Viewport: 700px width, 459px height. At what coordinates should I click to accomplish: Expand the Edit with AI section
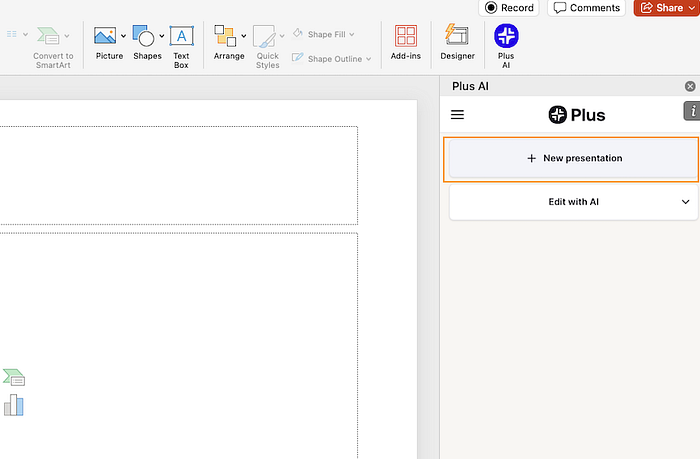click(x=573, y=202)
